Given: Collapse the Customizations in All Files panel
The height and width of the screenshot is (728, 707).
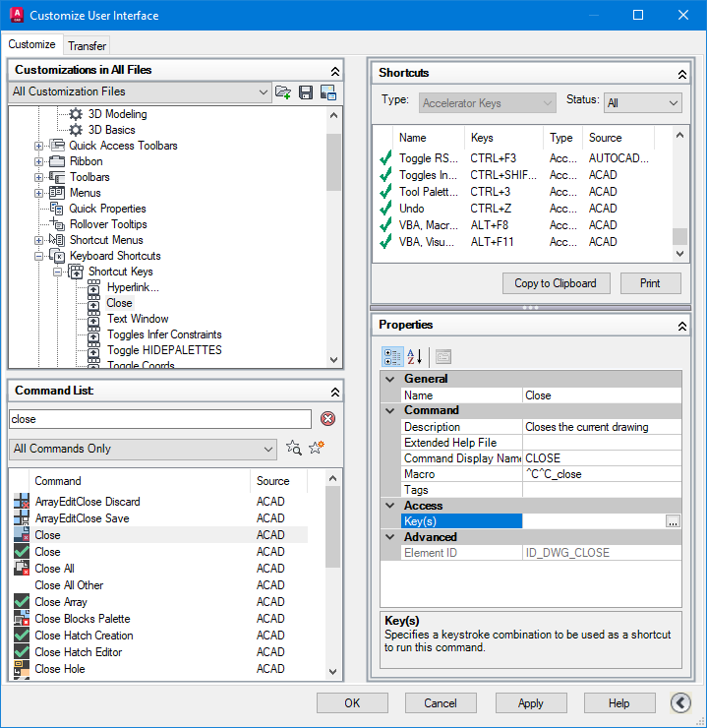Looking at the screenshot, I should click(335, 71).
